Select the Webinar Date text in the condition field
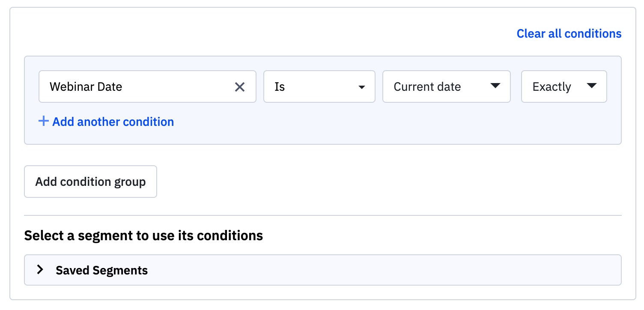Image resolution: width=644 pixels, height=310 pixels. tap(86, 87)
